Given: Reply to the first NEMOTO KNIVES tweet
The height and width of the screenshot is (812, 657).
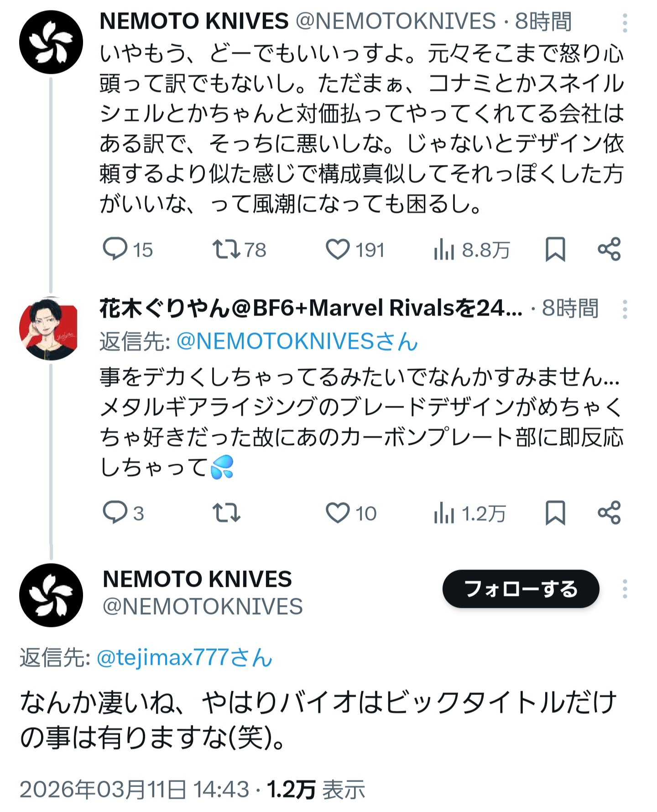Looking at the screenshot, I should (115, 249).
